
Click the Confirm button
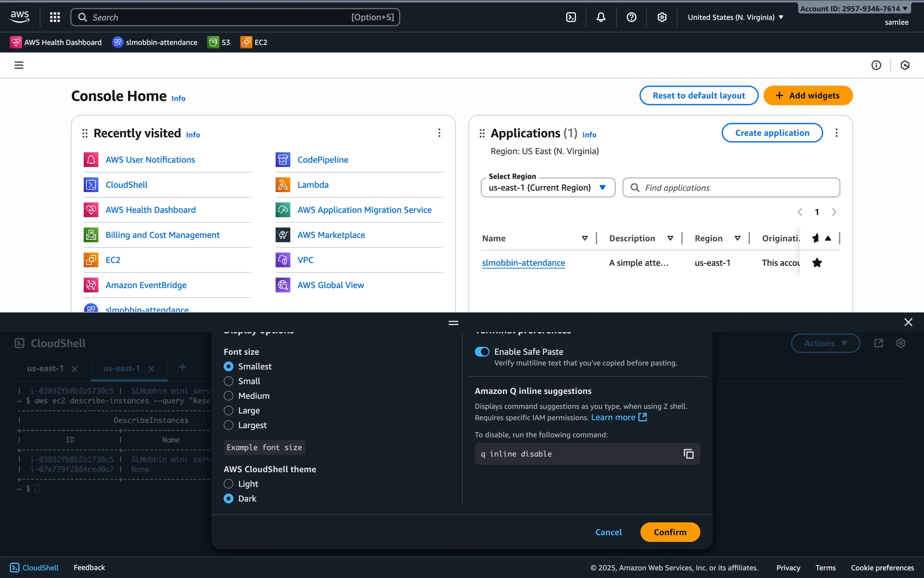point(669,532)
